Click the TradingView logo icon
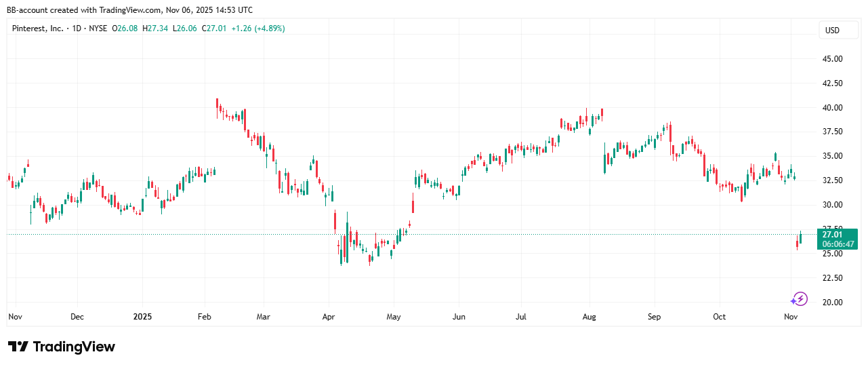 (x=18, y=347)
